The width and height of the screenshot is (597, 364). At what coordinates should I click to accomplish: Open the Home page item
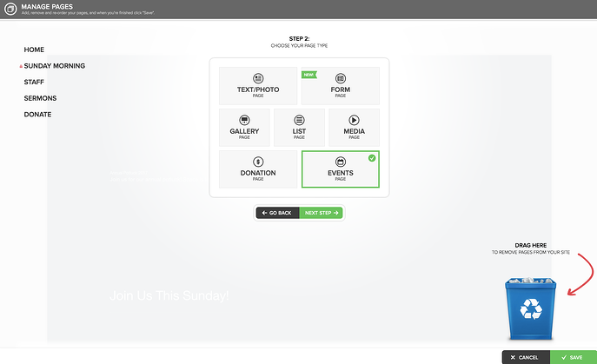click(34, 50)
